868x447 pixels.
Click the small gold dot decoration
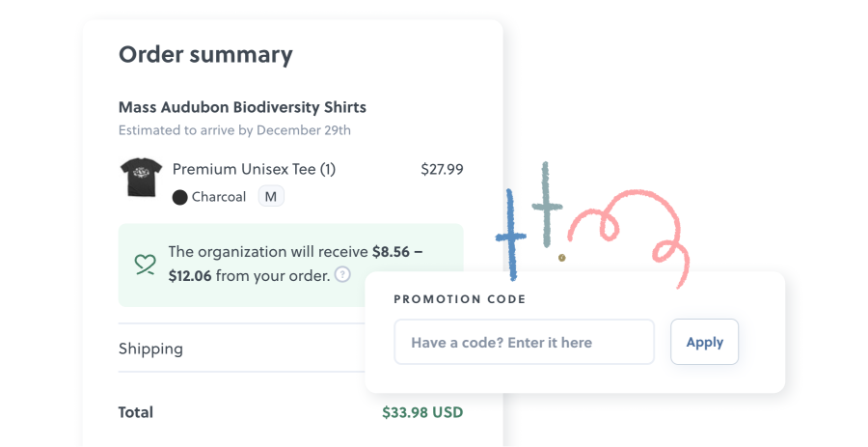click(562, 258)
